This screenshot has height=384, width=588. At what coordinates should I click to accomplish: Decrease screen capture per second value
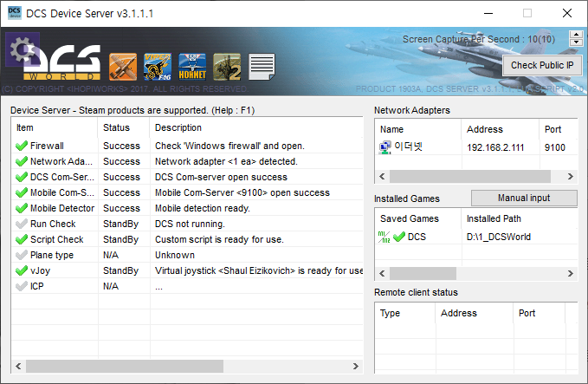coord(576,43)
